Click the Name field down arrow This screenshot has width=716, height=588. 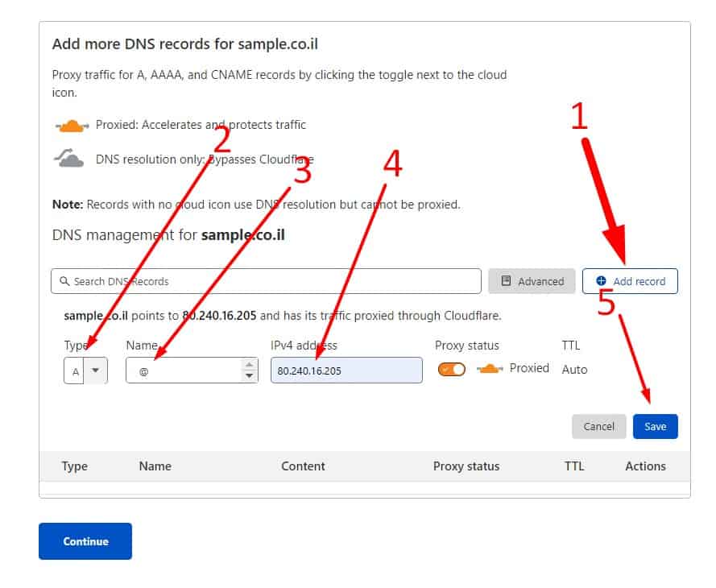point(249,375)
